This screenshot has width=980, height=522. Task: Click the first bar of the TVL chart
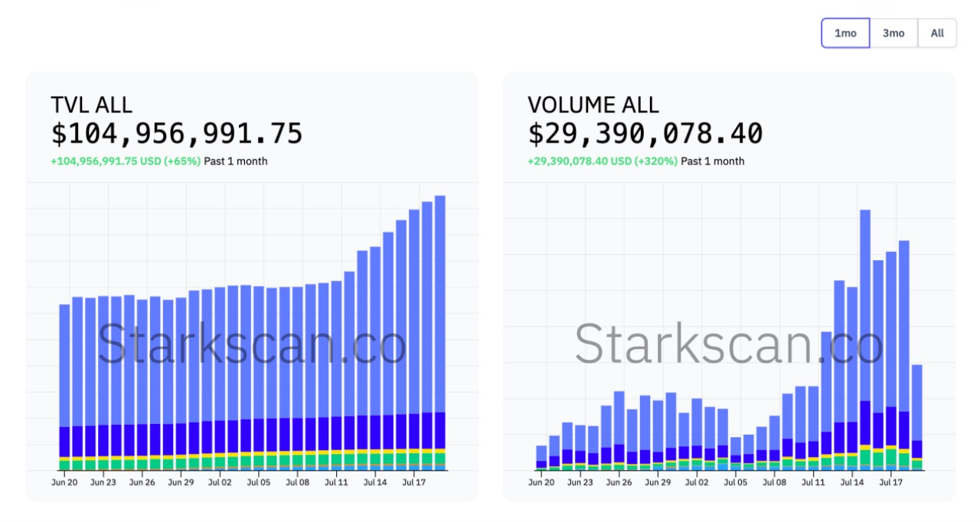click(x=64, y=387)
